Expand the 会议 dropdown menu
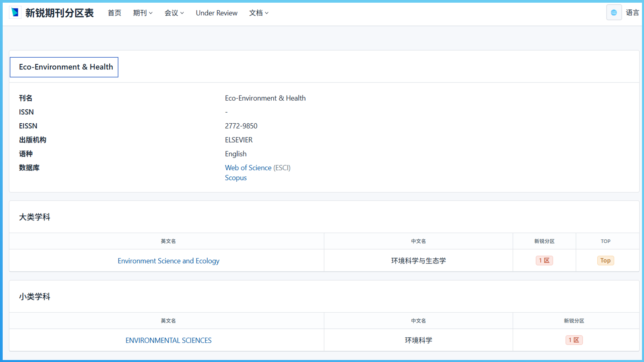This screenshot has width=644, height=362. coord(174,13)
